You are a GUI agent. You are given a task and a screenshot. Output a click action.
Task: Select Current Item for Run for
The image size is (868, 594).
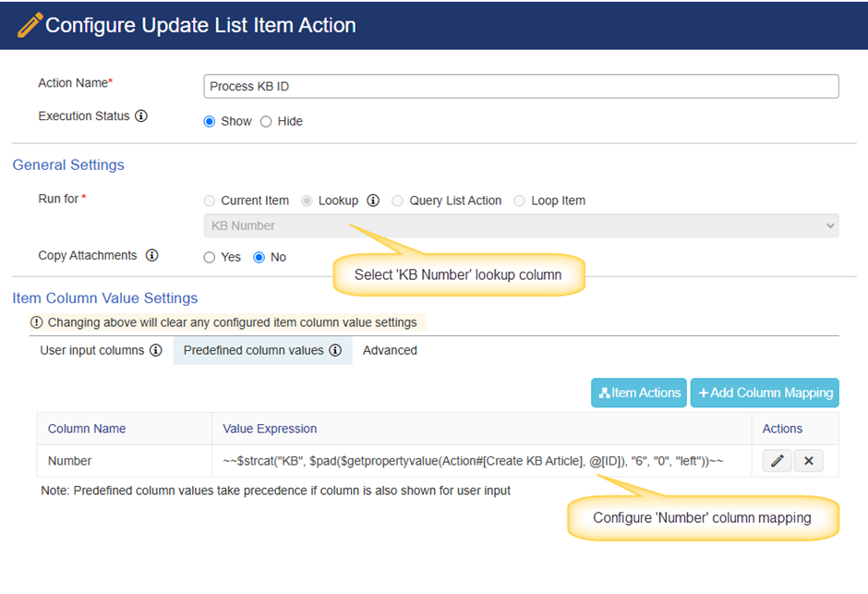(210, 200)
